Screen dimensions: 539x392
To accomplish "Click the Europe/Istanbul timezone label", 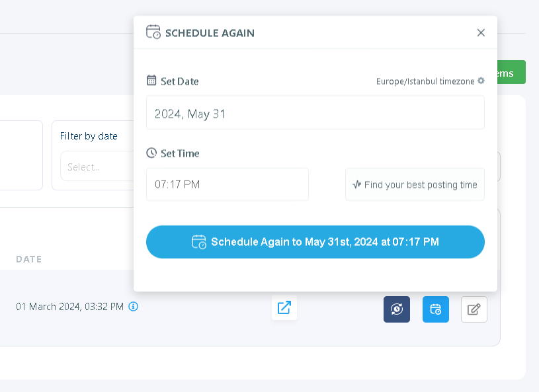I will pos(425,81).
